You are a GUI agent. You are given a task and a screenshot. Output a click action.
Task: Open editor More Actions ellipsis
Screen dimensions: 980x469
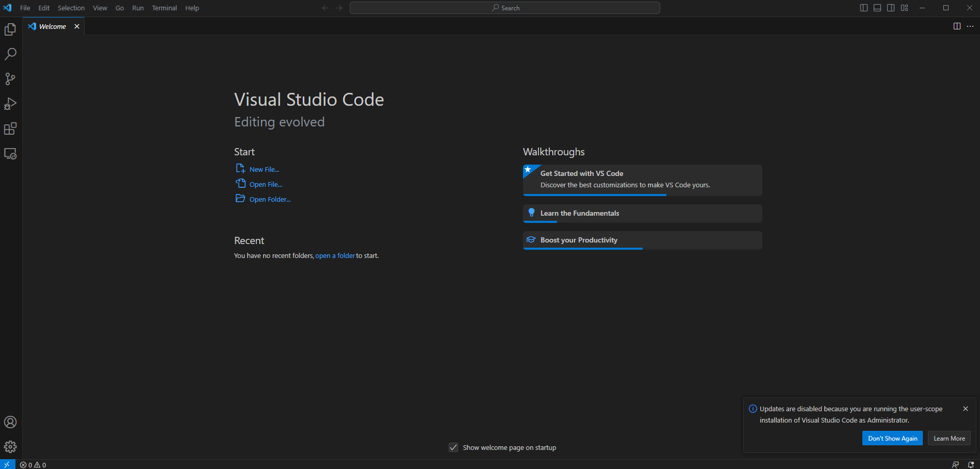click(970, 26)
